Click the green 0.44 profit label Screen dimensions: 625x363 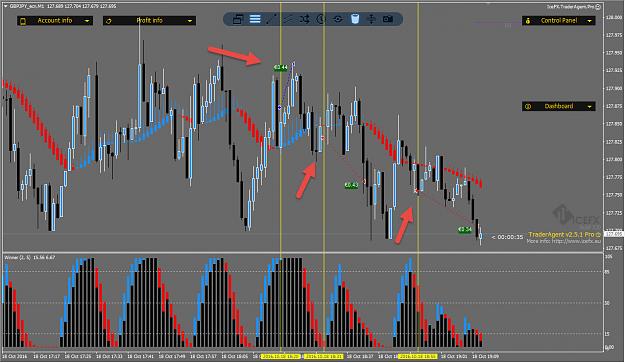click(280, 68)
